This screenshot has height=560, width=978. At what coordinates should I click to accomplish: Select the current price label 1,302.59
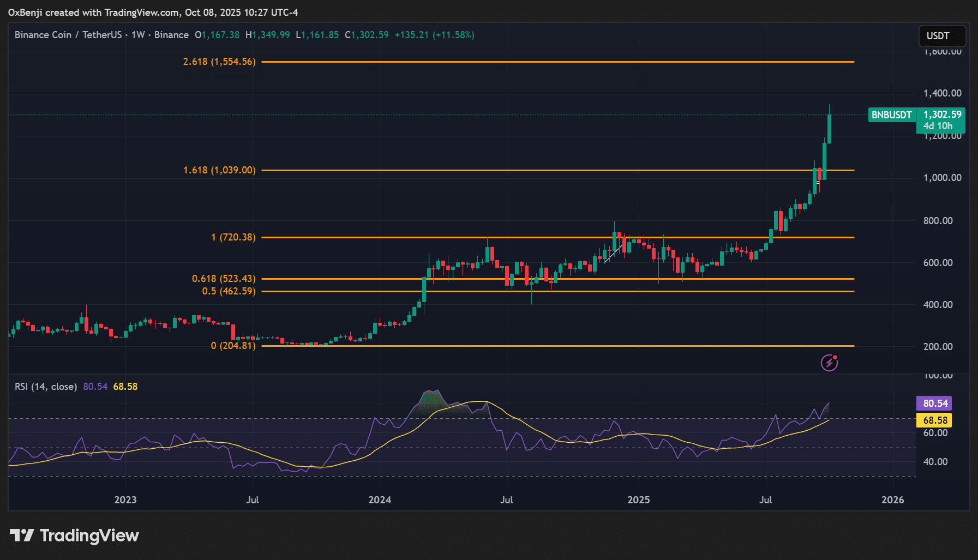point(941,115)
